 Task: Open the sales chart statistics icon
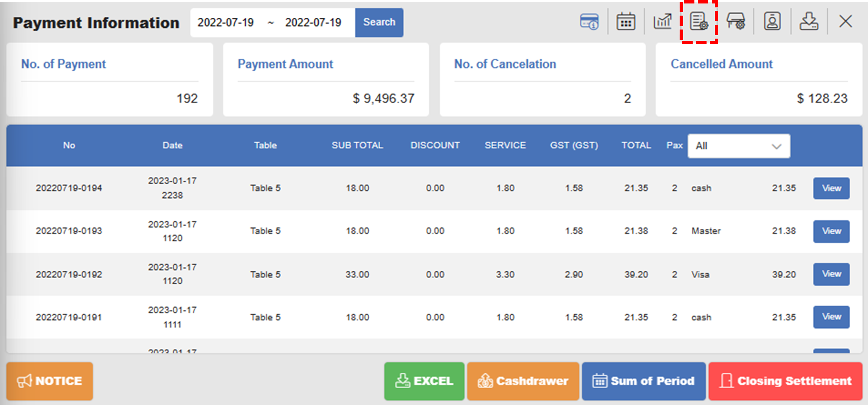662,22
